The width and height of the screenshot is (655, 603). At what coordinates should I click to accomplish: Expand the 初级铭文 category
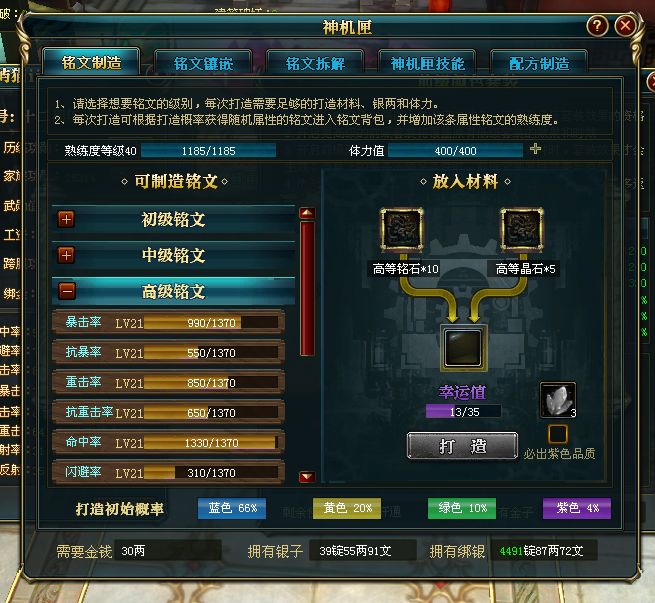pyautogui.click(x=66, y=219)
